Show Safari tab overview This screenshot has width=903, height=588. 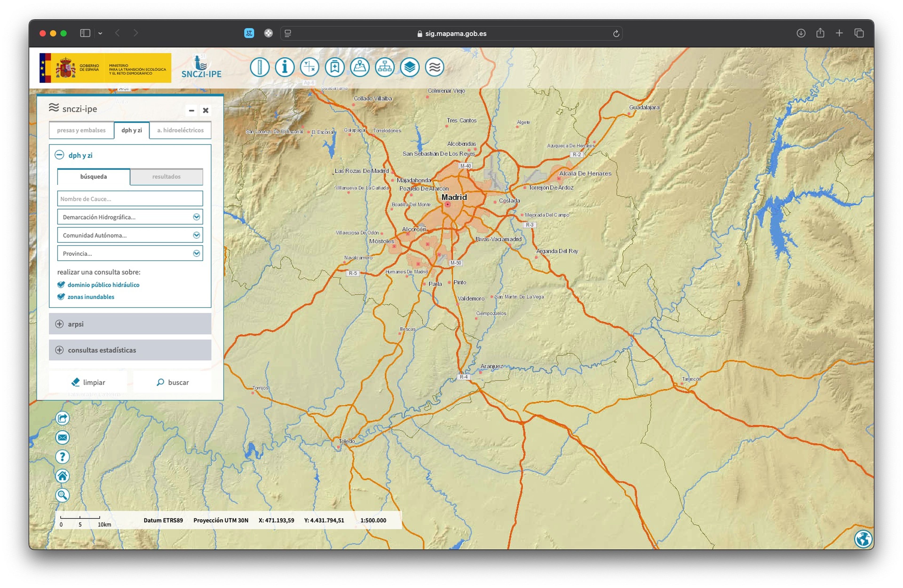[x=859, y=33]
